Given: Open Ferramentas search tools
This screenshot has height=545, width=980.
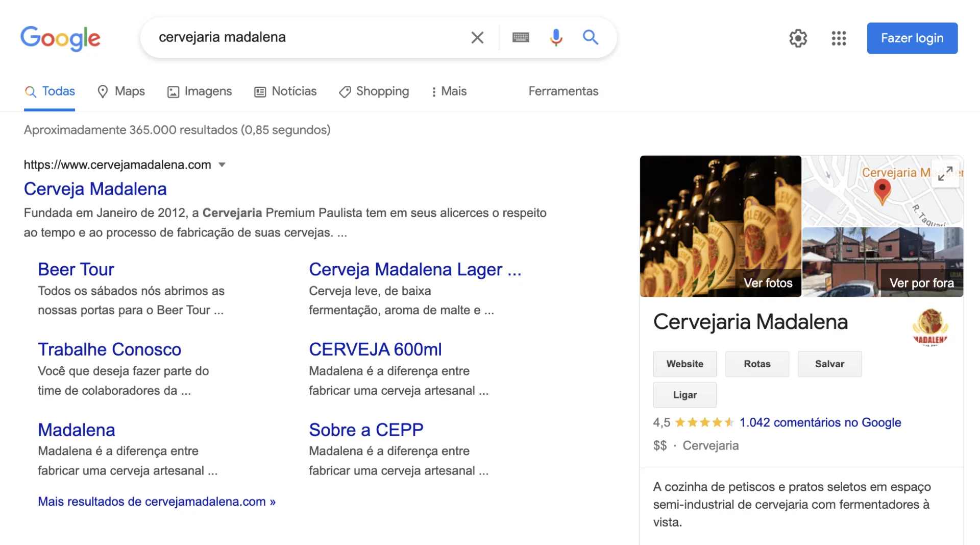Looking at the screenshot, I should click(x=563, y=91).
